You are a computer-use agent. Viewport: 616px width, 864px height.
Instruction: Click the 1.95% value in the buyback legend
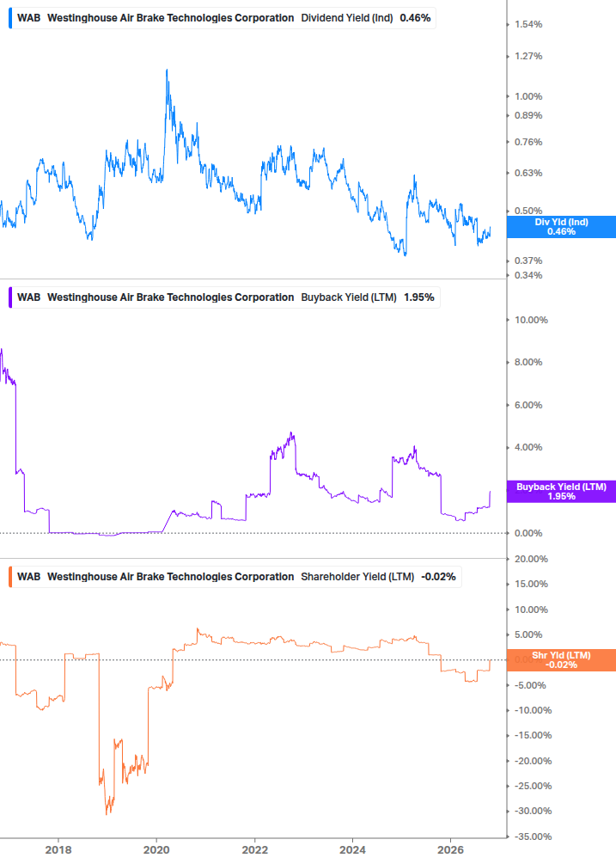419,297
